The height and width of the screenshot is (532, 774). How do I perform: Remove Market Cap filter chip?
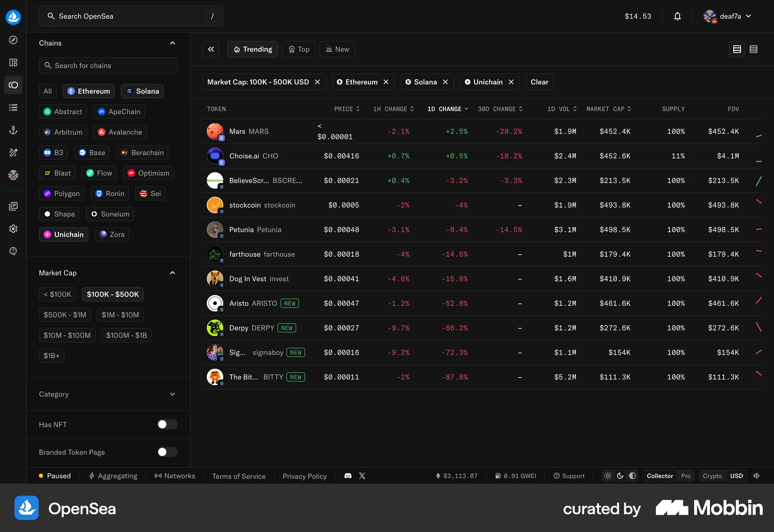click(318, 82)
